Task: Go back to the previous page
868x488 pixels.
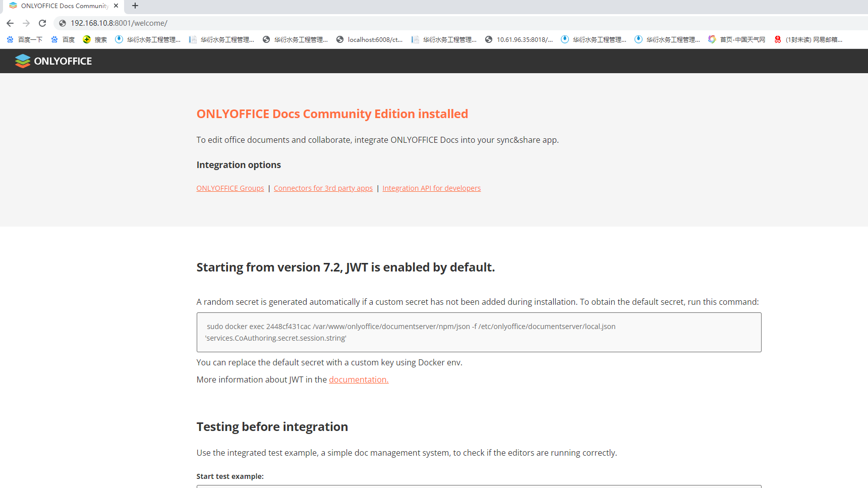Action: 10,23
